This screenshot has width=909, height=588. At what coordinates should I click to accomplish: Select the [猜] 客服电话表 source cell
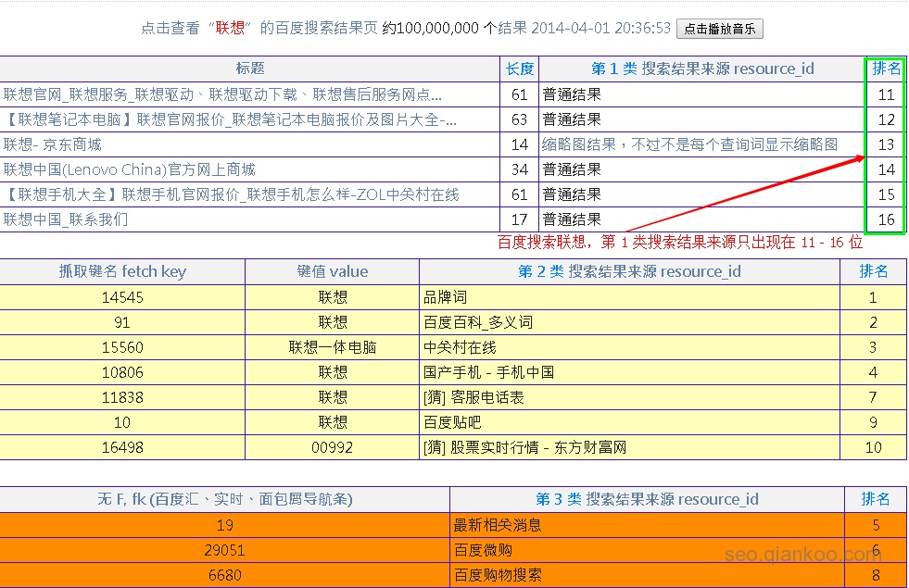pos(629,397)
